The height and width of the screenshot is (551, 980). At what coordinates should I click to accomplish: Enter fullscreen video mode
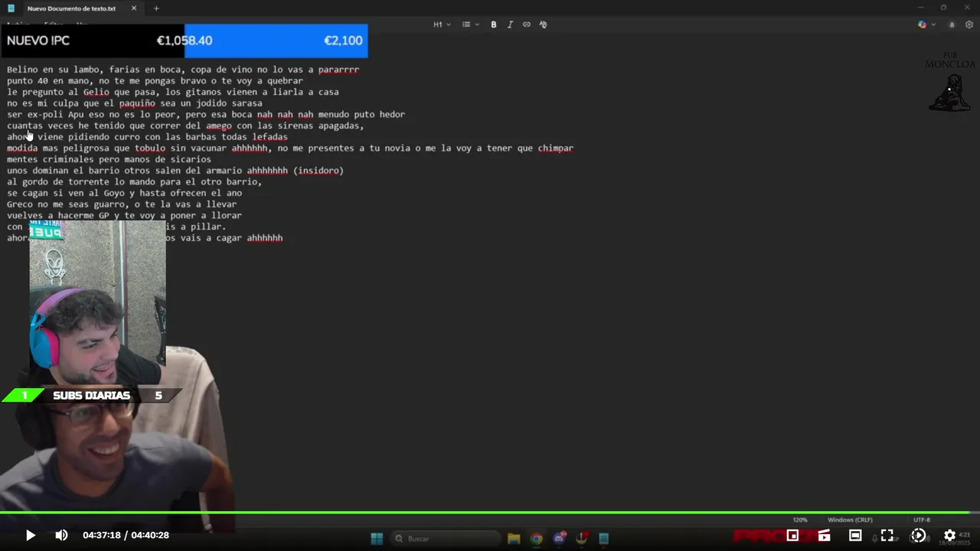pos(887,535)
